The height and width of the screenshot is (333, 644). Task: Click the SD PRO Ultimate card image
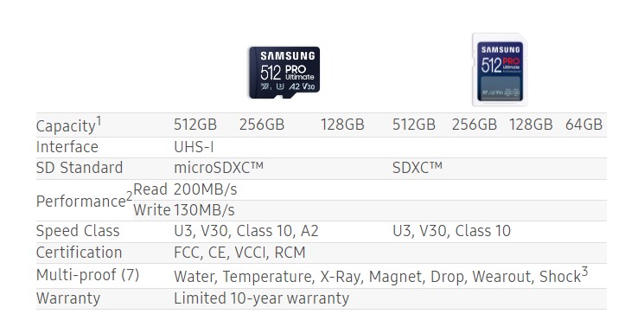tap(500, 69)
